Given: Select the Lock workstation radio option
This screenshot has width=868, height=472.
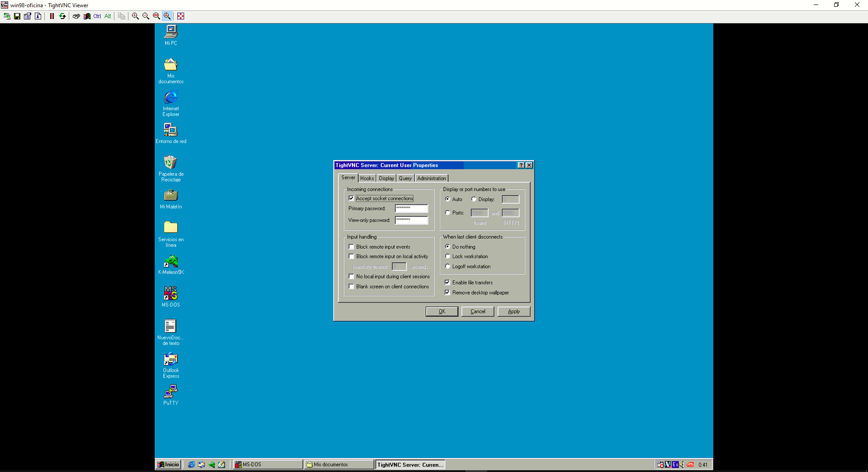Looking at the screenshot, I should coord(447,256).
